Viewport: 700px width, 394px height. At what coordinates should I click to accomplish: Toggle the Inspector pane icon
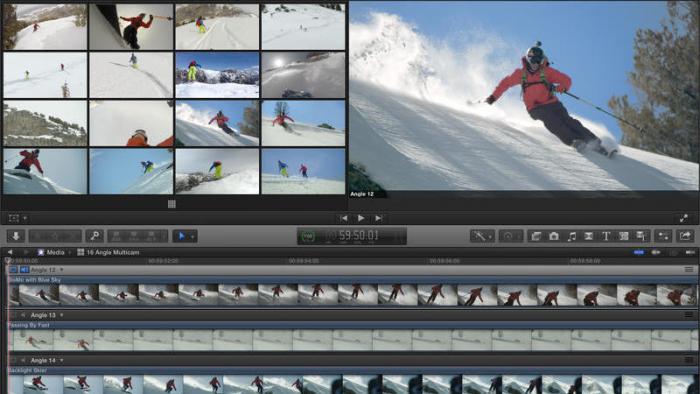coord(663,236)
